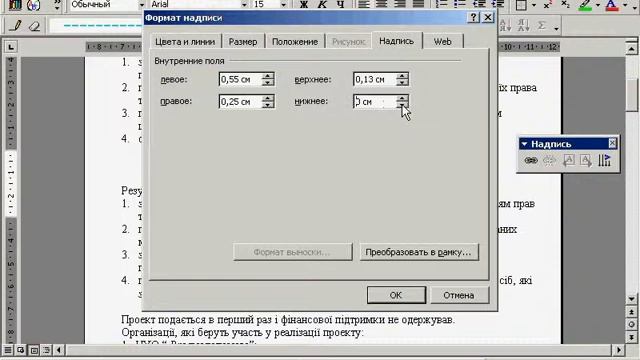Switch to the Положение tab
Screen dimensions: 640x360
(x=295, y=42)
